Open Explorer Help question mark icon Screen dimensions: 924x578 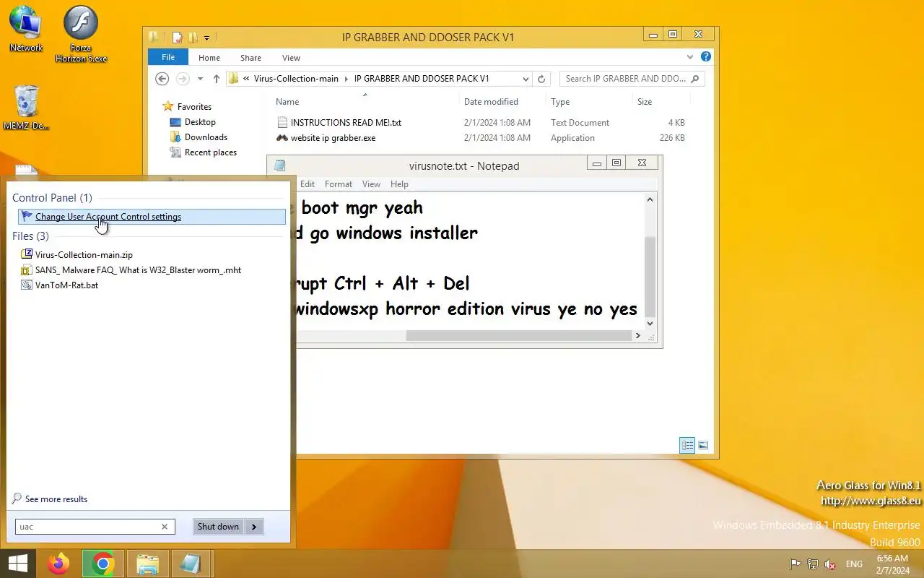706,56
